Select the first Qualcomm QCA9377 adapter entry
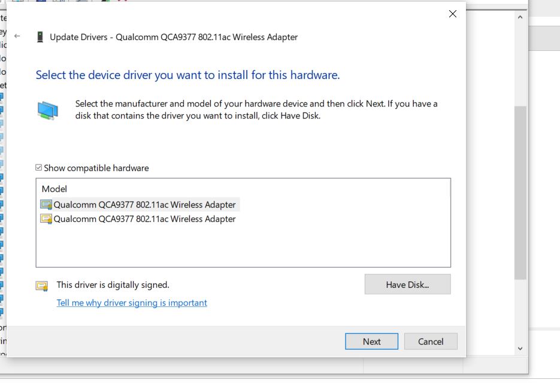Screen dimensions: 560x392 point(140,205)
